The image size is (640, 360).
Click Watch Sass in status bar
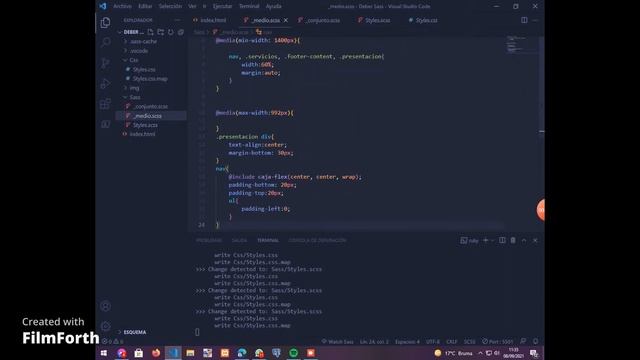(x=337, y=342)
